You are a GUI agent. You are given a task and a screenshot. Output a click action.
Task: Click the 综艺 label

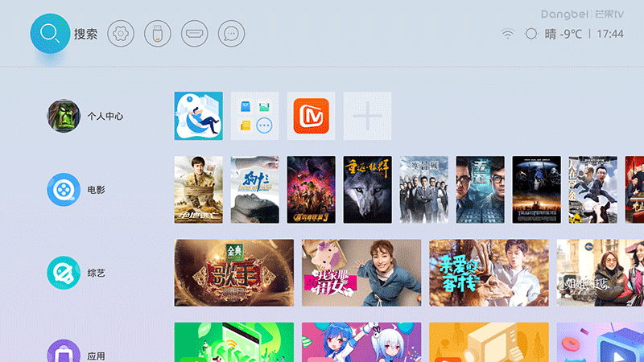[96, 273]
